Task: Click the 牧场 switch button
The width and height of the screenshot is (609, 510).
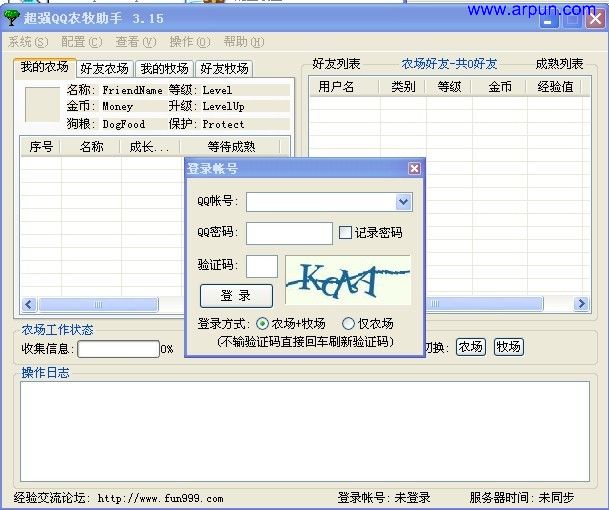Action: click(508, 347)
